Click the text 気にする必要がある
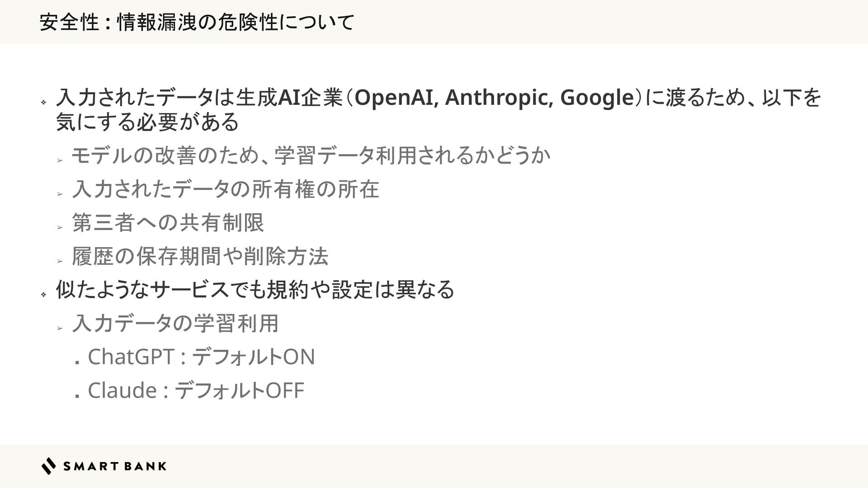The height and width of the screenshot is (488, 868). tap(147, 122)
